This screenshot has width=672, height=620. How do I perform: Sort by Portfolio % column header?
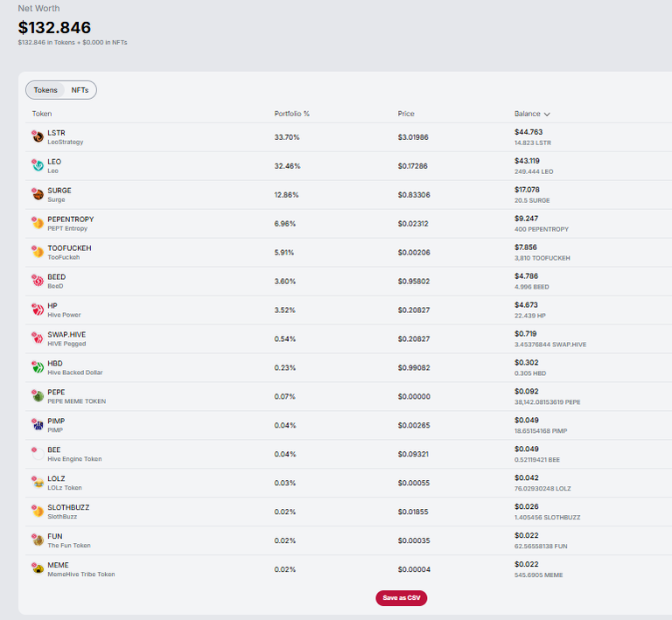coord(292,114)
